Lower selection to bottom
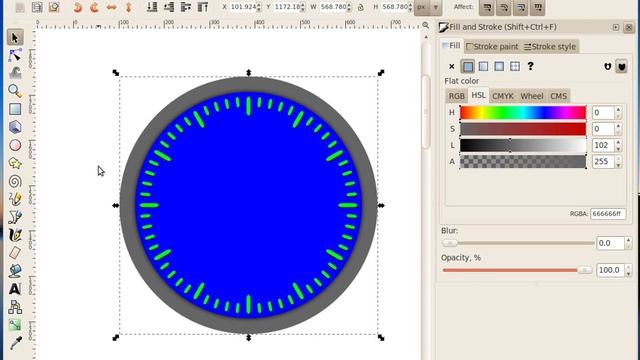 pyautogui.click(x=152, y=7)
